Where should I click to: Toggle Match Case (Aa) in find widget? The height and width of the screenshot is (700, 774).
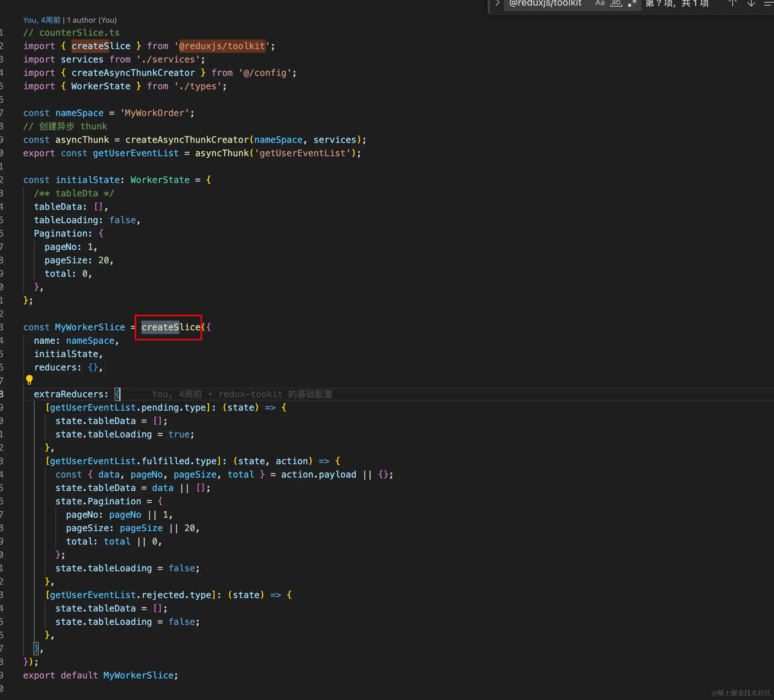point(600,3)
